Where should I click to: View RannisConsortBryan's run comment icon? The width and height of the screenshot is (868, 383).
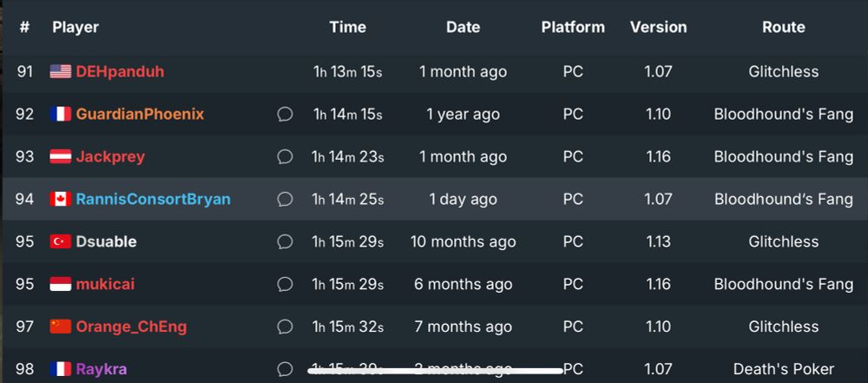pos(285,199)
